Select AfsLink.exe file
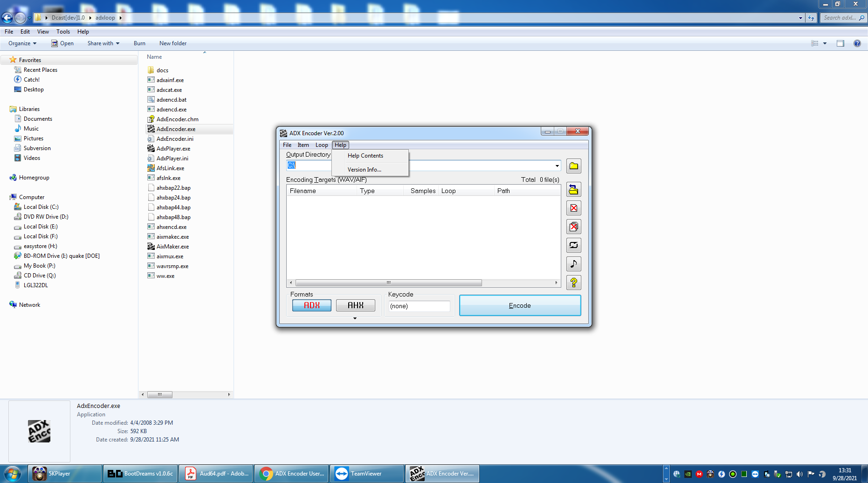The width and height of the screenshot is (868, 483). point(170,168)
